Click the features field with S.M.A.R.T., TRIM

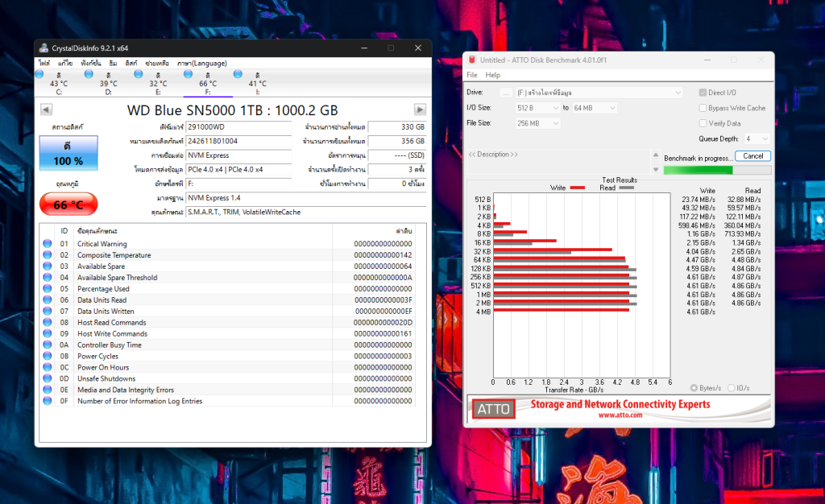(x=306, y=213)
